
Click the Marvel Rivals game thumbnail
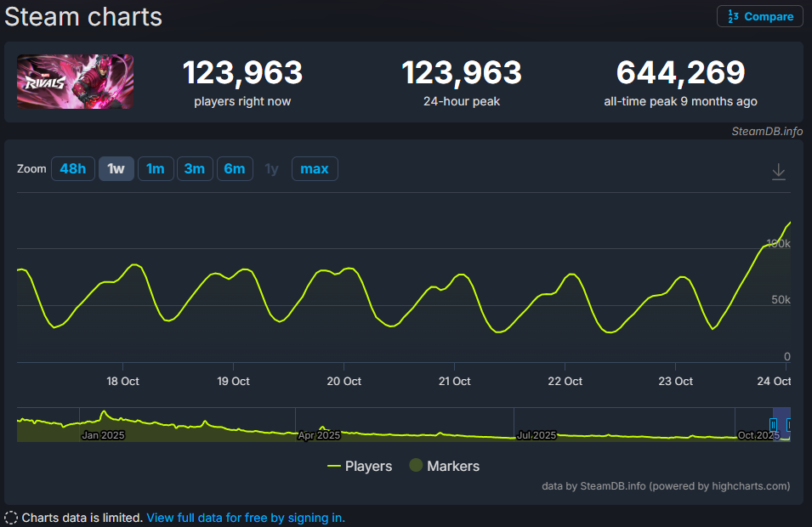(x=75, y=82)
